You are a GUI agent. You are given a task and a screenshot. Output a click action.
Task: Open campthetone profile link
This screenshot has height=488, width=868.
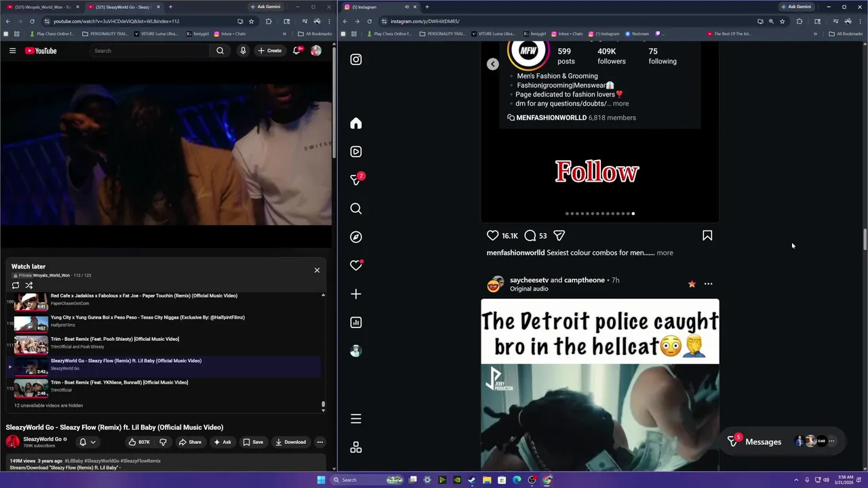coord(585,280)
